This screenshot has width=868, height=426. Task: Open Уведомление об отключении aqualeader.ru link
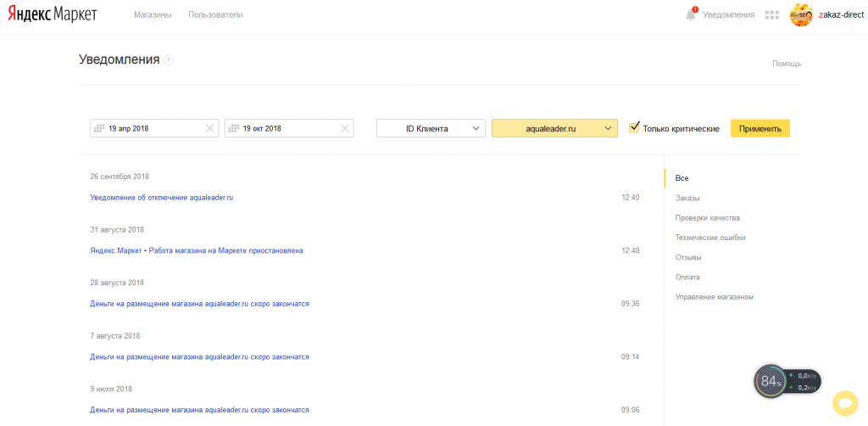[161, 198]
